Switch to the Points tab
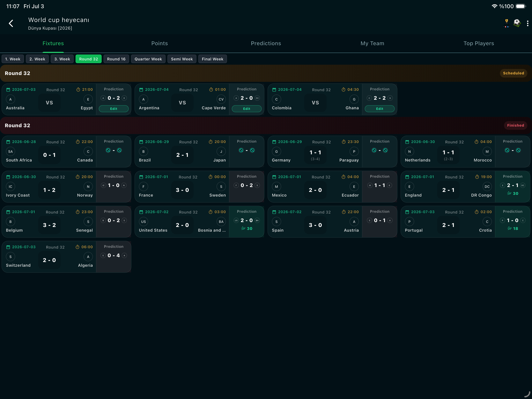The height and width of the screenshot is (399, 532). click(159, 43)
